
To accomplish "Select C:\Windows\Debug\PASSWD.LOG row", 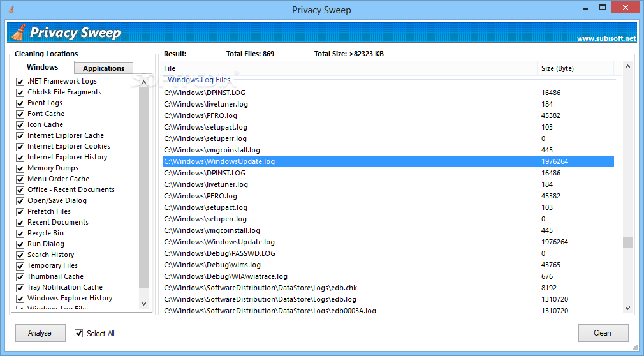I will coord(388,253).
